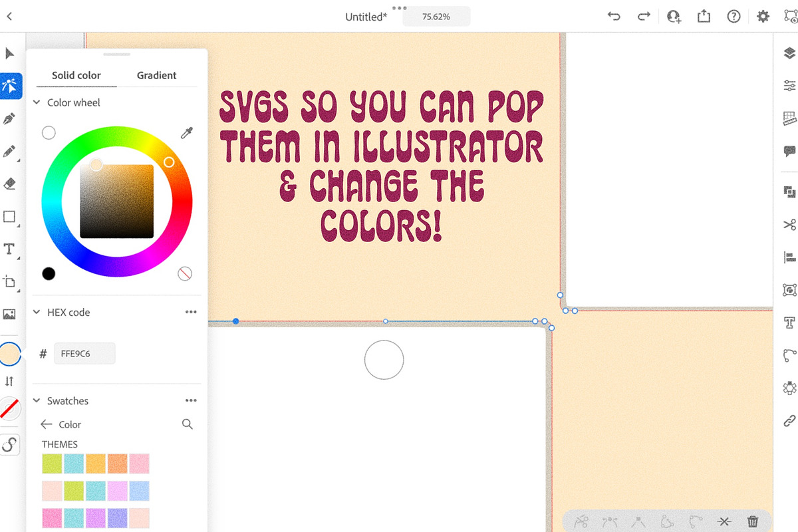Set color to none using slashed circle
Screen dimensions: 798x532
click(x=185, y=273)
